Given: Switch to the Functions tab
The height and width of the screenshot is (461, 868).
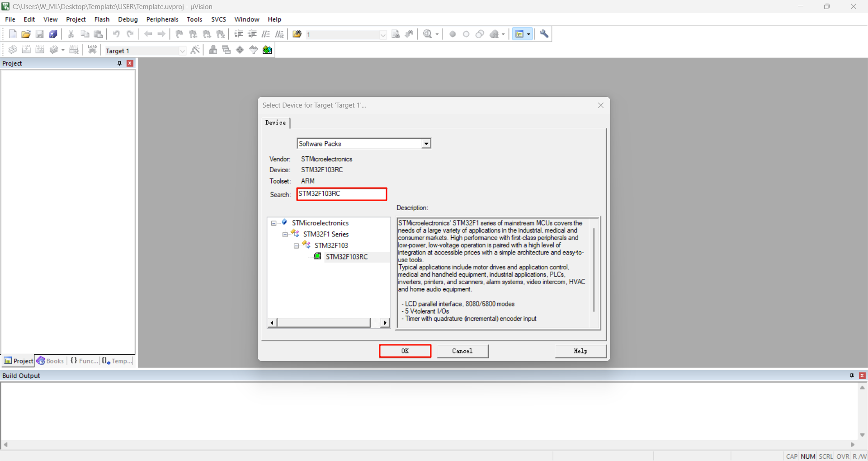Looking at the screenshot, I should pos(84,361).
